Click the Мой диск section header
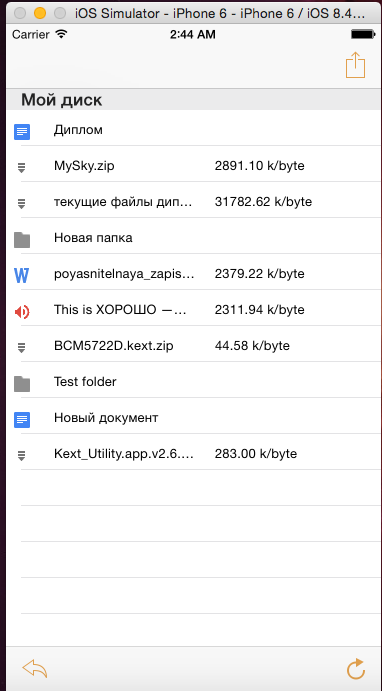382x691 pixels. (x=194, y=100)
